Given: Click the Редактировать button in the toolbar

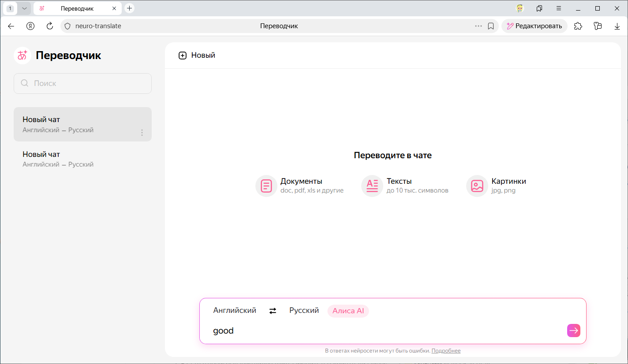Looking at the screenshot, I should coord(534,26).
